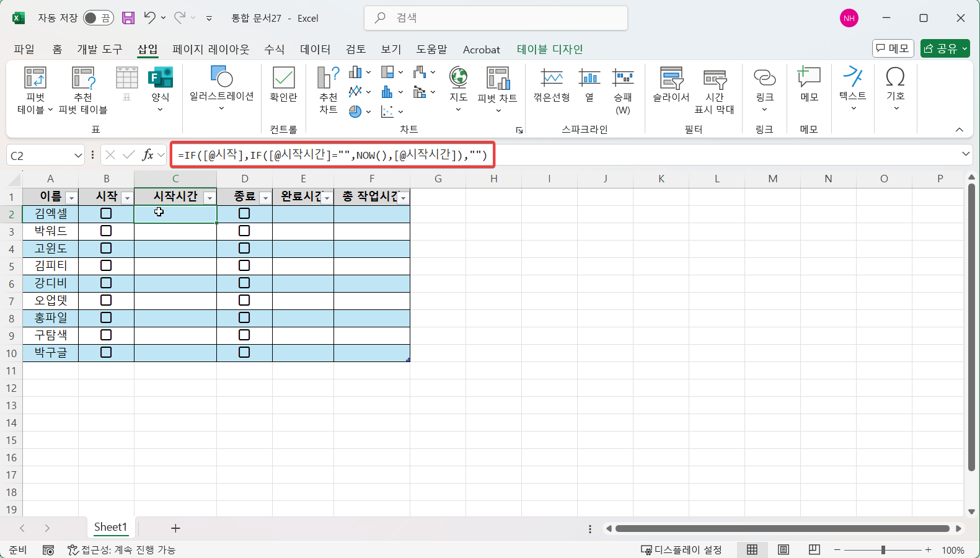Open filter dropdown for 완료시간 column
Screen dimensions: 980x558
click(327, 198)
